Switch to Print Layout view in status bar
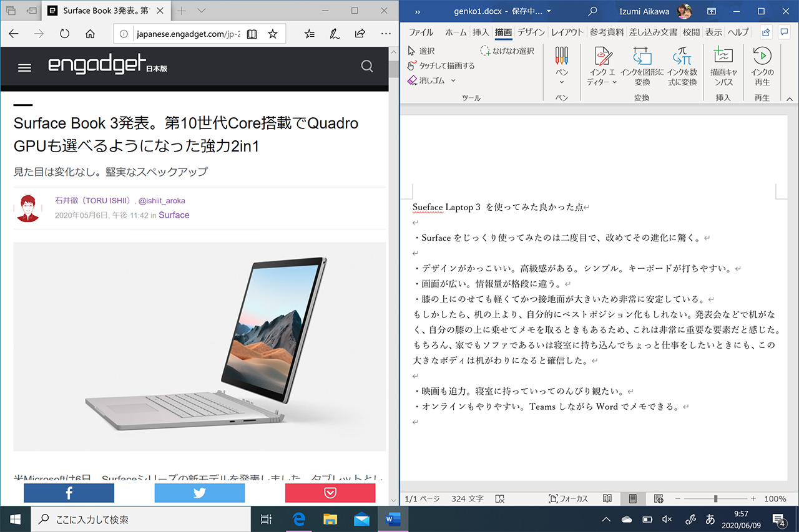This screenshot has height=532, width=799. (x=633, y=499)
